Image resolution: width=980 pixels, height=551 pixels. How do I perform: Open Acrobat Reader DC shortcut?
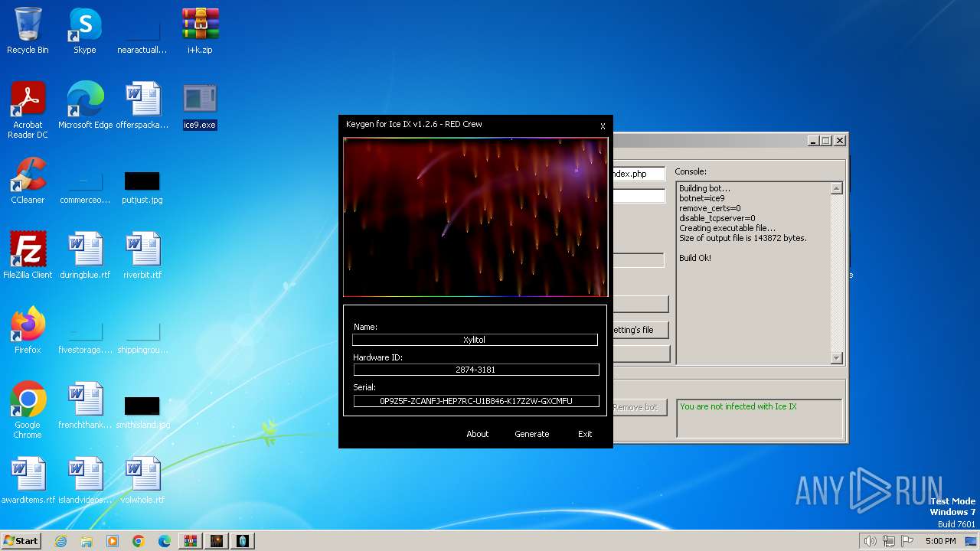pyautogui.click(x=28, y=110)
